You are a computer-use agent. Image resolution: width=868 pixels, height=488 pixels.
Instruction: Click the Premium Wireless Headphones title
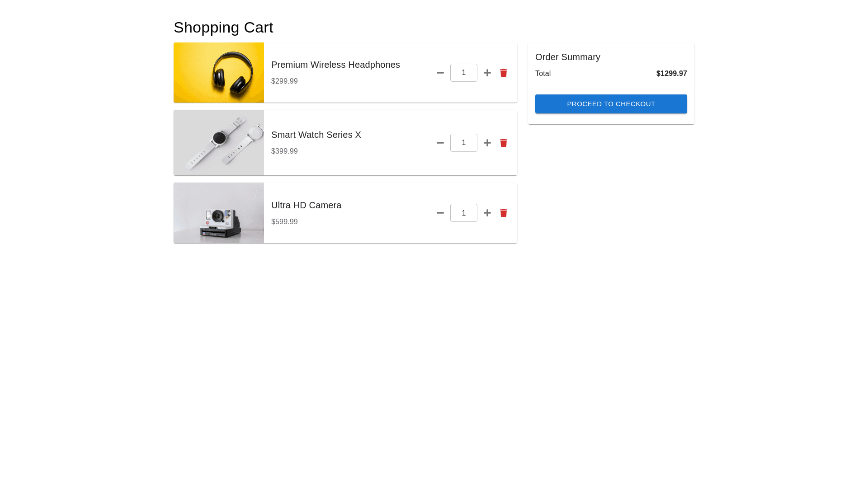click(335, 65)
